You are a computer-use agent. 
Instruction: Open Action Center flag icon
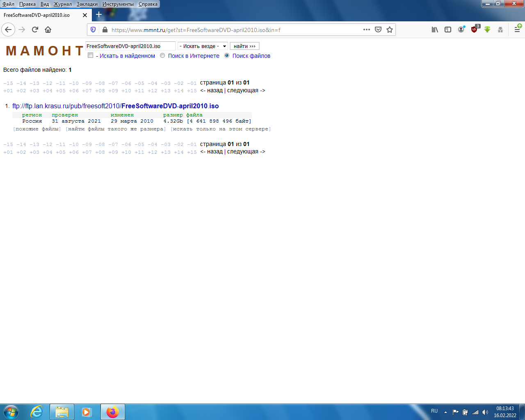pos(456,412)
